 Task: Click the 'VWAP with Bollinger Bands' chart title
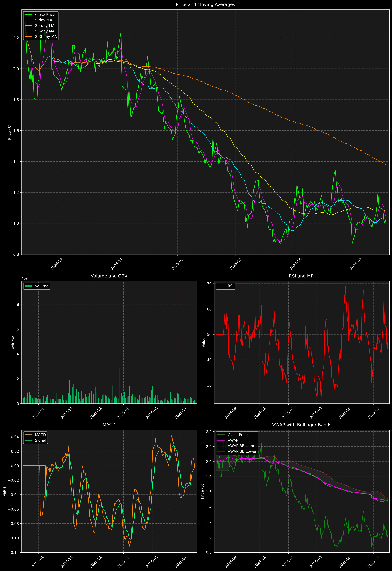tap(302, 425)
